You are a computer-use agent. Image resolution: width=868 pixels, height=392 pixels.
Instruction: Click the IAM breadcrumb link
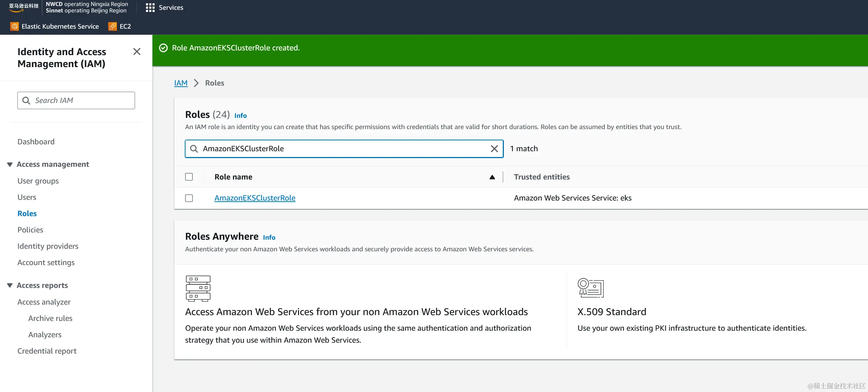point(181,83)
